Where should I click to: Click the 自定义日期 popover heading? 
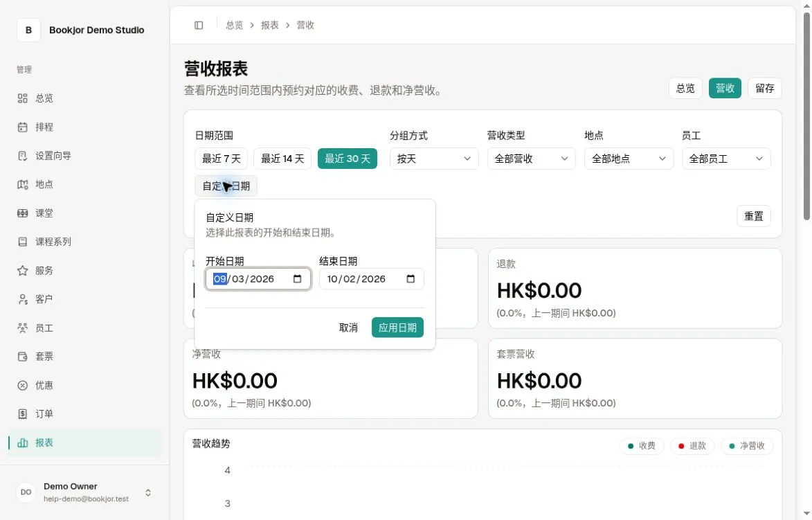[229, 218]
